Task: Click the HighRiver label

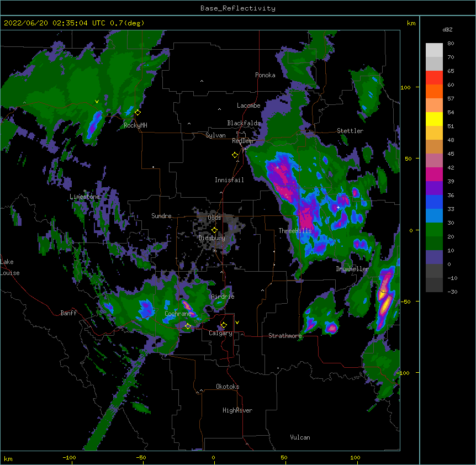Action: [237, 410]
